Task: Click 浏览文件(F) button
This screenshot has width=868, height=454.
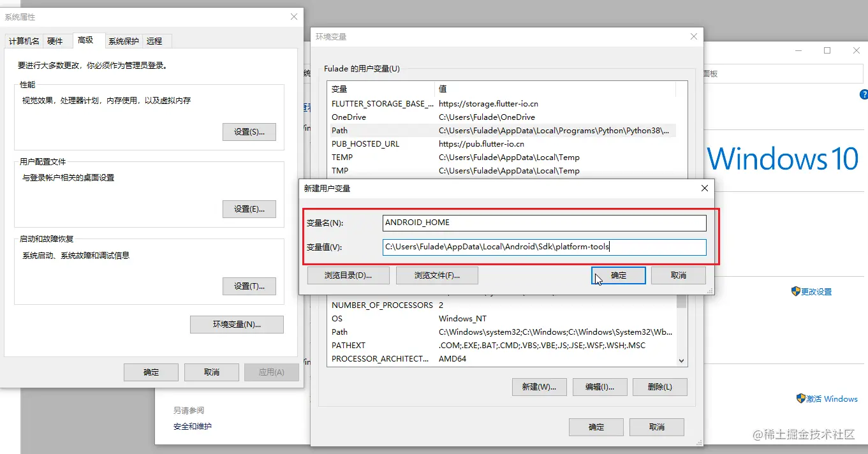Action: click(437, 275)
